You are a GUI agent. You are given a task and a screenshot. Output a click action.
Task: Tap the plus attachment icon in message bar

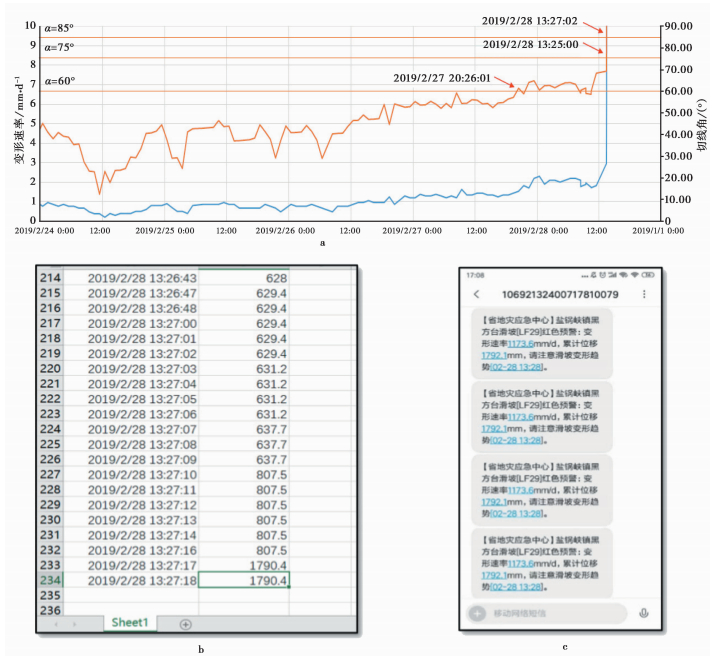[479, 612]
